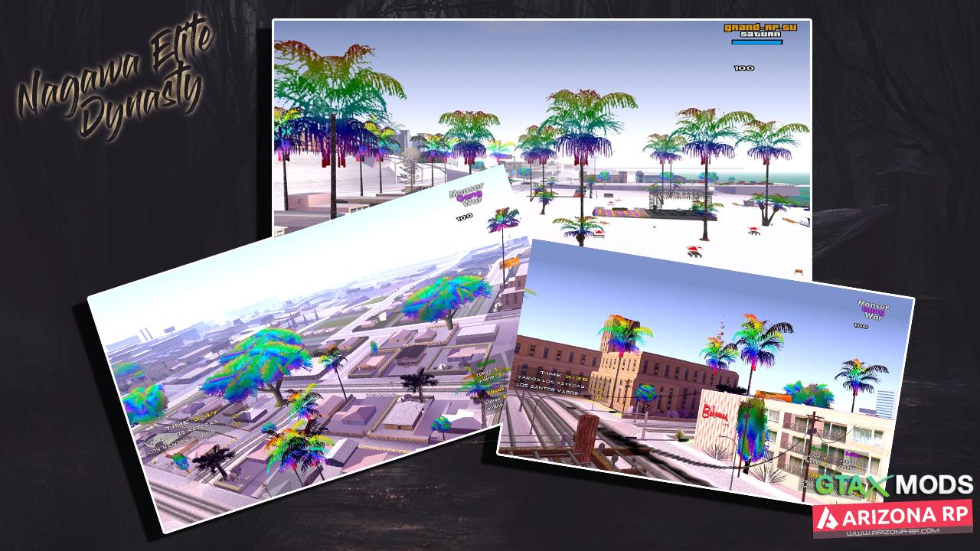Click the 100 counter in top screenshot

[743, 68]
